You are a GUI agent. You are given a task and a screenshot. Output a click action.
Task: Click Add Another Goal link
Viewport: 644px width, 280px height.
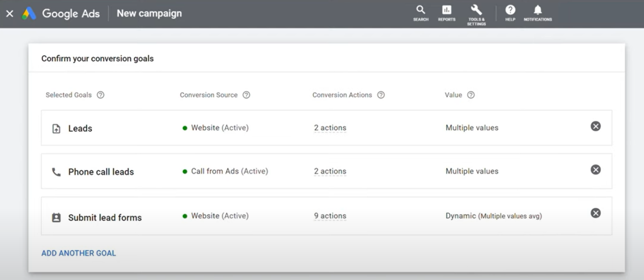pyautogui.click(x=78, y=253)
